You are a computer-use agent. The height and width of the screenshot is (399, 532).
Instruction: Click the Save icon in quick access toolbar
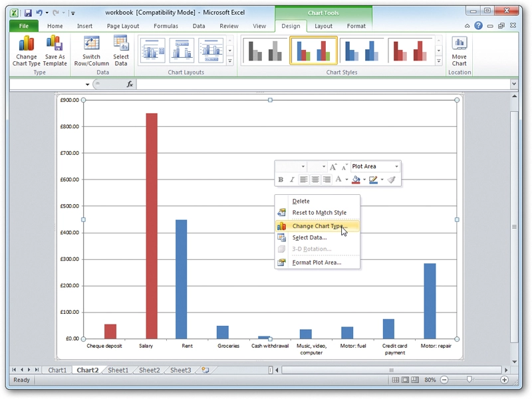tap(28, 13)
